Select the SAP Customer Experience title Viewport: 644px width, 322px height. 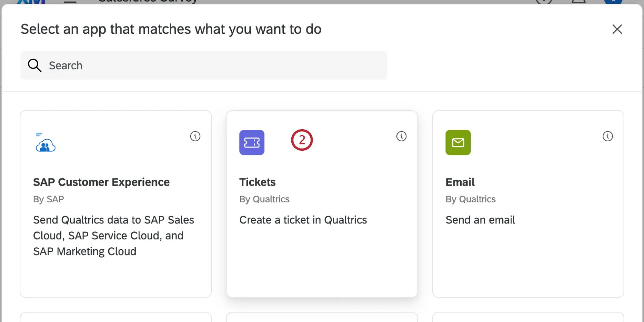coord(101,182)
